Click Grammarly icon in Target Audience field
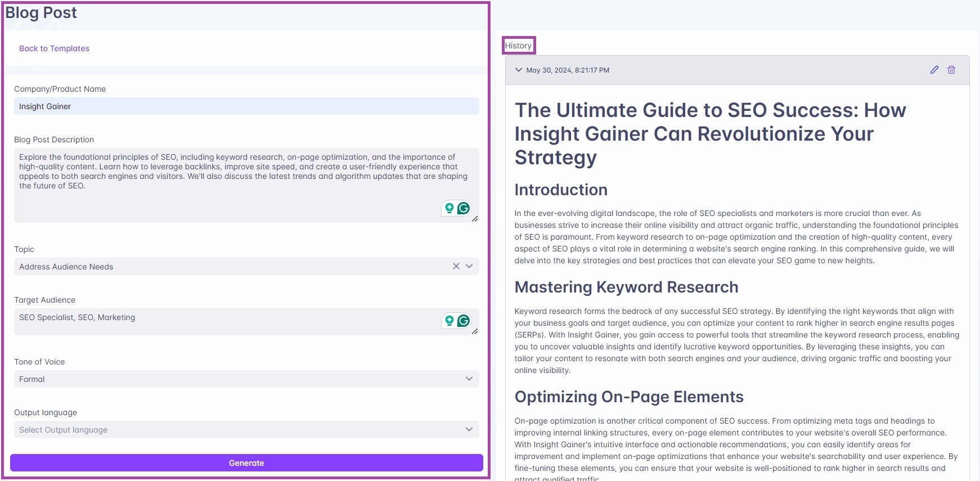This screenshot has width=980, height=481. point(464,321)
